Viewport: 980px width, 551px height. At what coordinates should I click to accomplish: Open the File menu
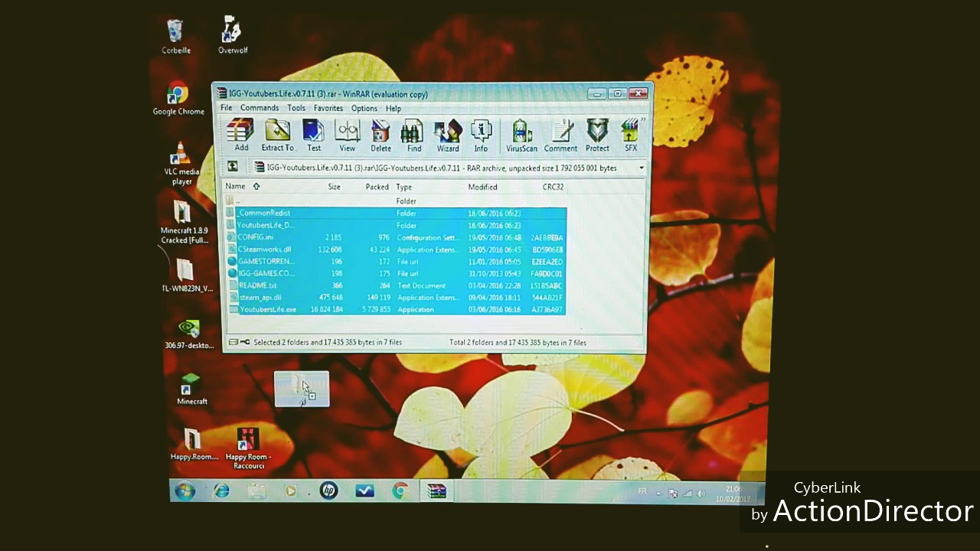227,108
